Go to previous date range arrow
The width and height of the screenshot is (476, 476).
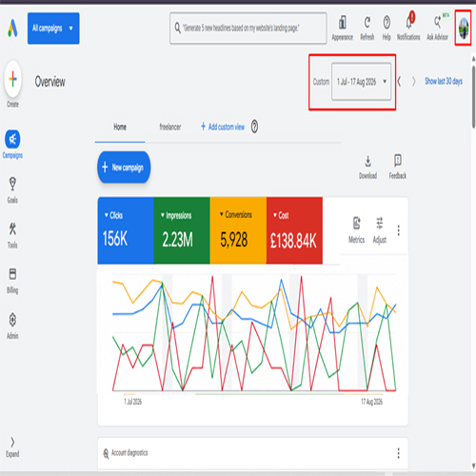pos(399,82)
